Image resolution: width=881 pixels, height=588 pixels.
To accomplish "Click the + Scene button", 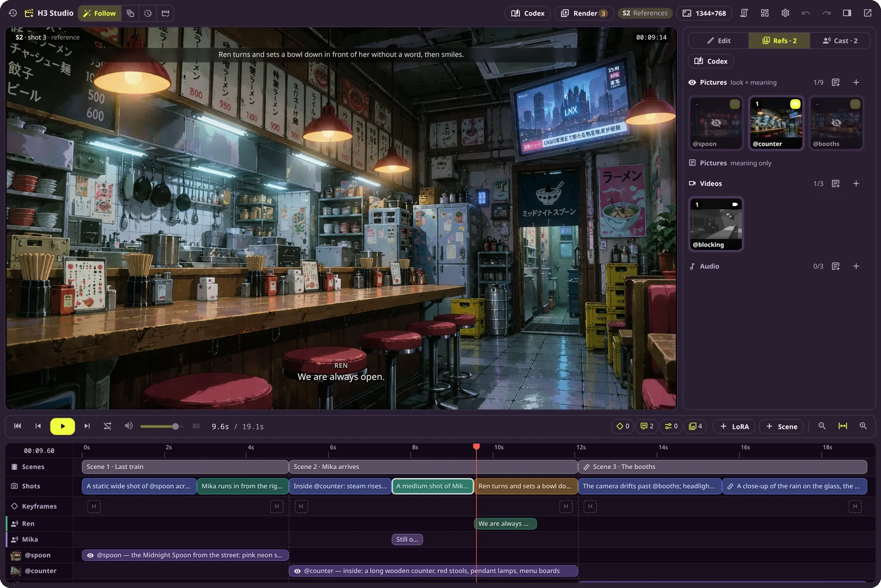I will [x=781, y=426].
